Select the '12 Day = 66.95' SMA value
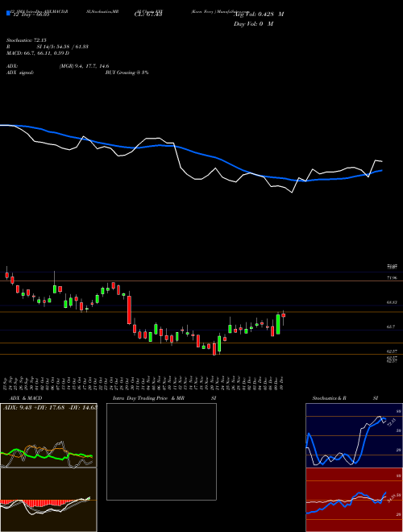The height and width of the screenshot is (532, 403). tap(30, 15)
